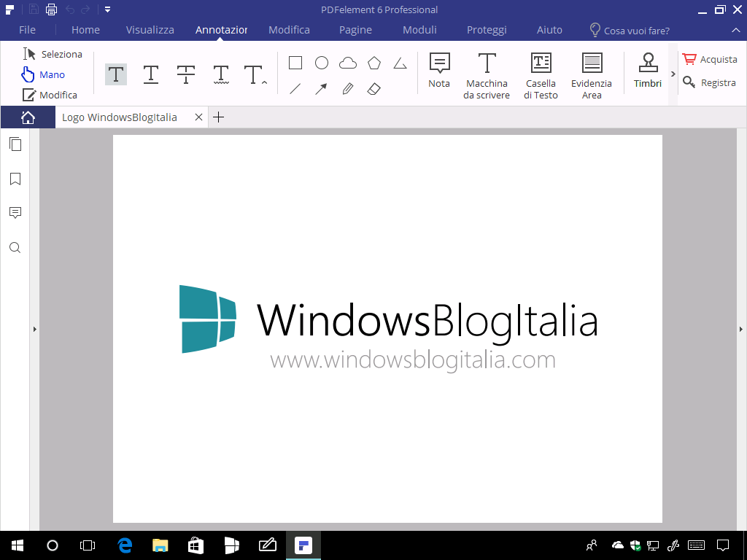Choose the connected lines triangle tool
Viewport: 747px width, 560px height.
click(x=400, y=63)
